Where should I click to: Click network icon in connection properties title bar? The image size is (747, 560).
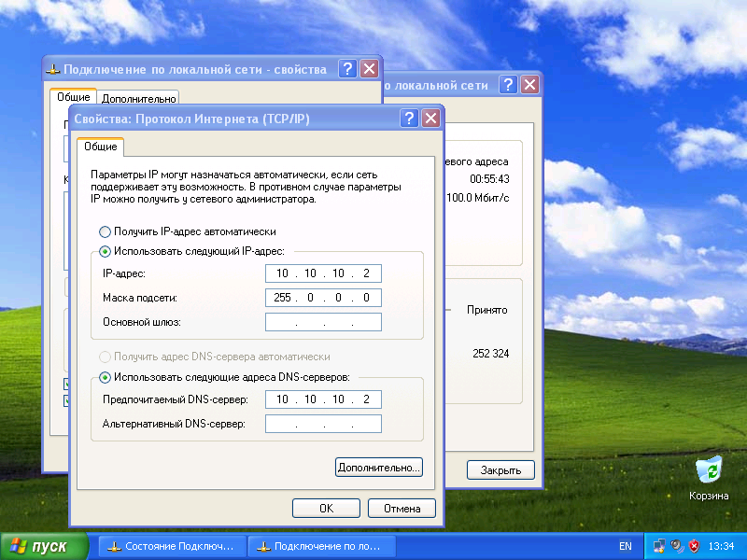53,69
